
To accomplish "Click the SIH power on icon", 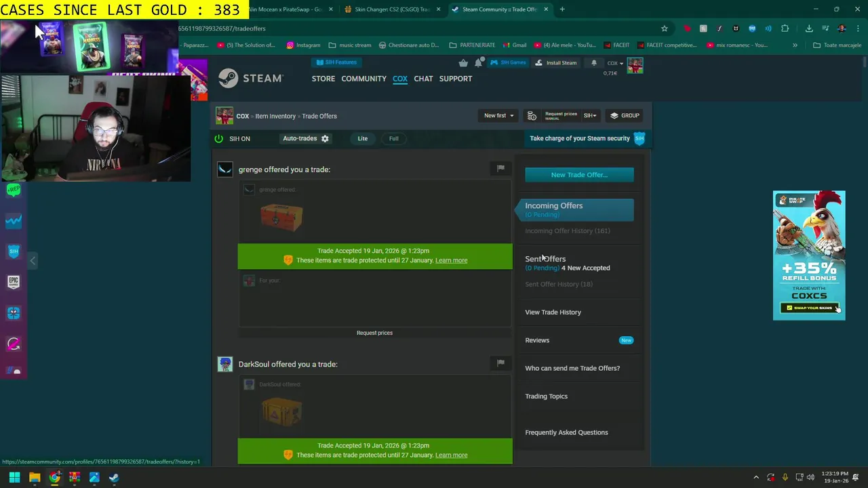I will tap(218, 138).
